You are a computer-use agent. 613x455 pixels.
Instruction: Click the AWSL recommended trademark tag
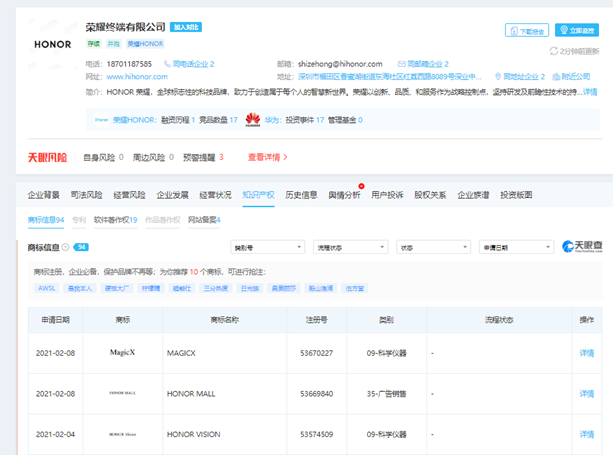[47, 288]
